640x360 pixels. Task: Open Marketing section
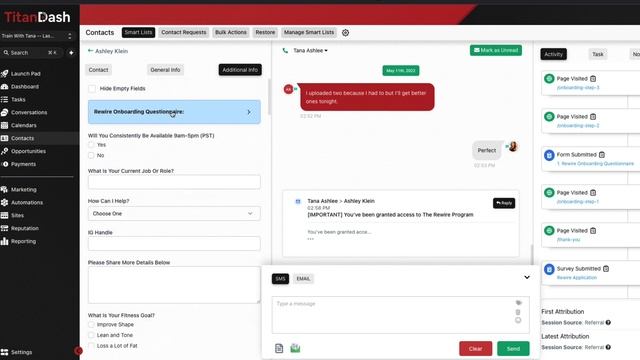pyautogui.click(x=23, y=189)
